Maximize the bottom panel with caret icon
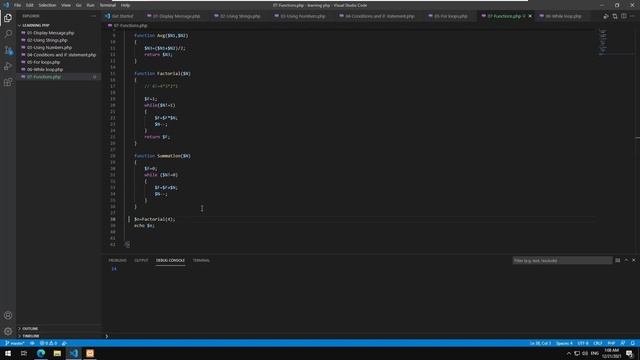640x360 pixels. point(626,260)
